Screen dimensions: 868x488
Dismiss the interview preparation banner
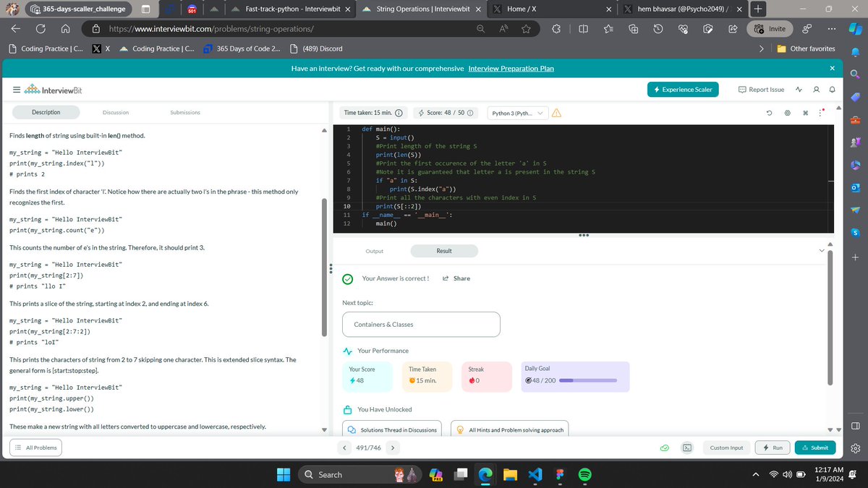click(x=832, y=68)
